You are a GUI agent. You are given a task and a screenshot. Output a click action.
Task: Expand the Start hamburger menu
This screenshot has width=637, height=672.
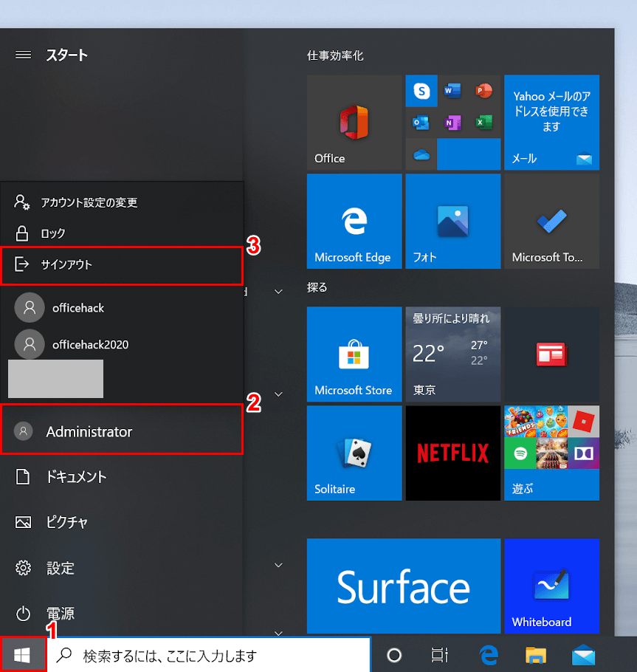23,55
